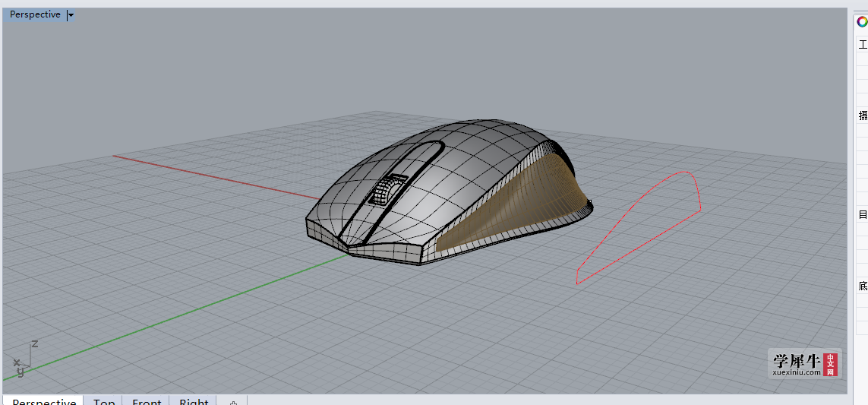Switch to the Top viewport tab
This screenshot has height=405, width=868.
coord(103,402)
